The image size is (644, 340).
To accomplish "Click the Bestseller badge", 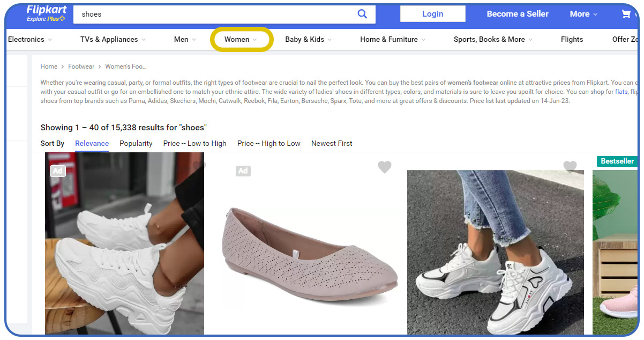I will [x=617, y=161].
